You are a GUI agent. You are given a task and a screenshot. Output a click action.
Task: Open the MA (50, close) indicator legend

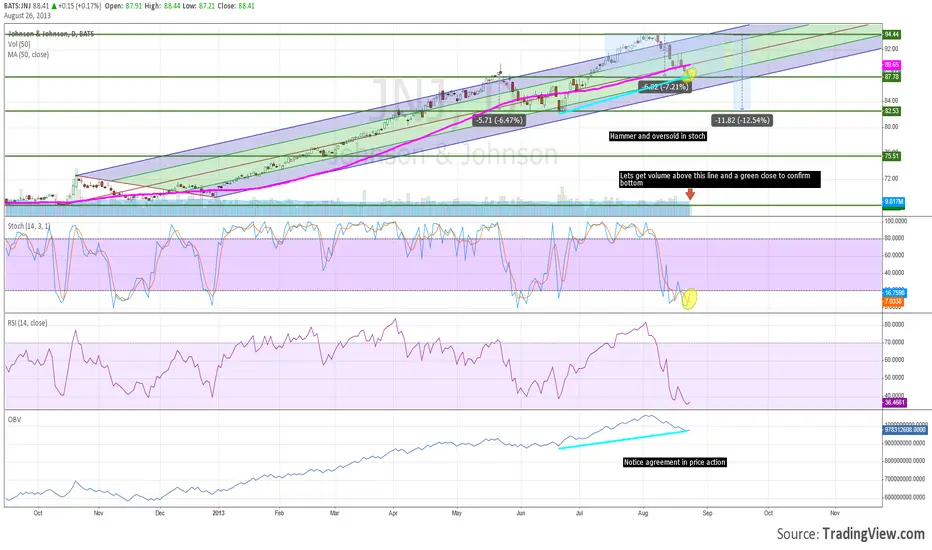click(x=29, y=54)
